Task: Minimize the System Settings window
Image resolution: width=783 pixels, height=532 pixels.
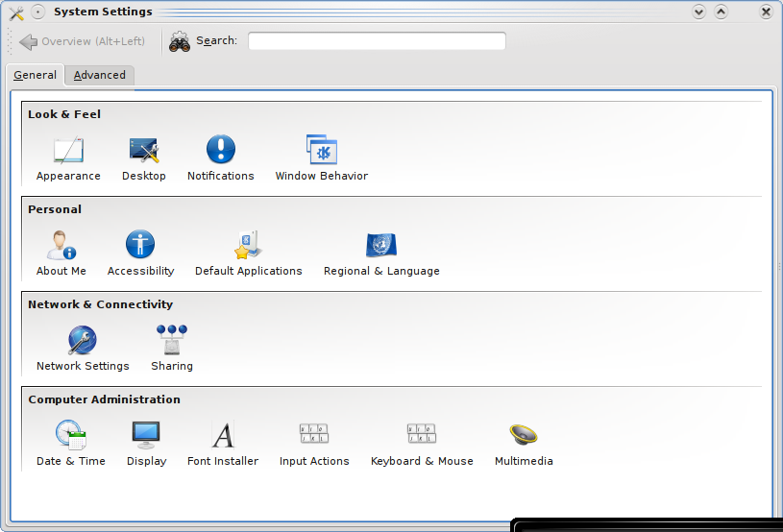Action: pyautogui.click(x=698, y=12)
